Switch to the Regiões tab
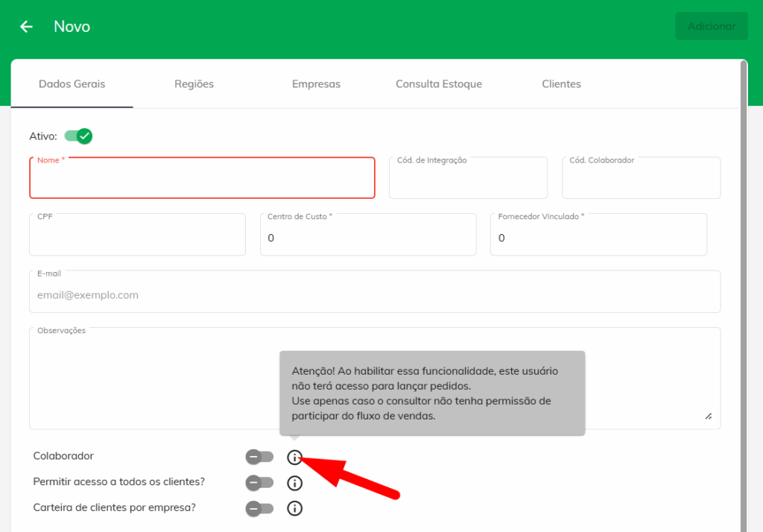This screenshot has height=532, width=763. [194, 84]
